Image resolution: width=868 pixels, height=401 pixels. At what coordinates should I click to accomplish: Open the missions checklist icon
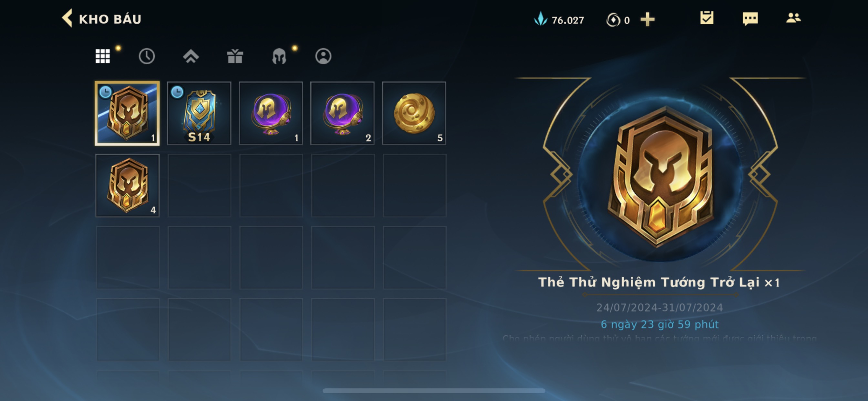pyautogui.click(x=707, y=18)
